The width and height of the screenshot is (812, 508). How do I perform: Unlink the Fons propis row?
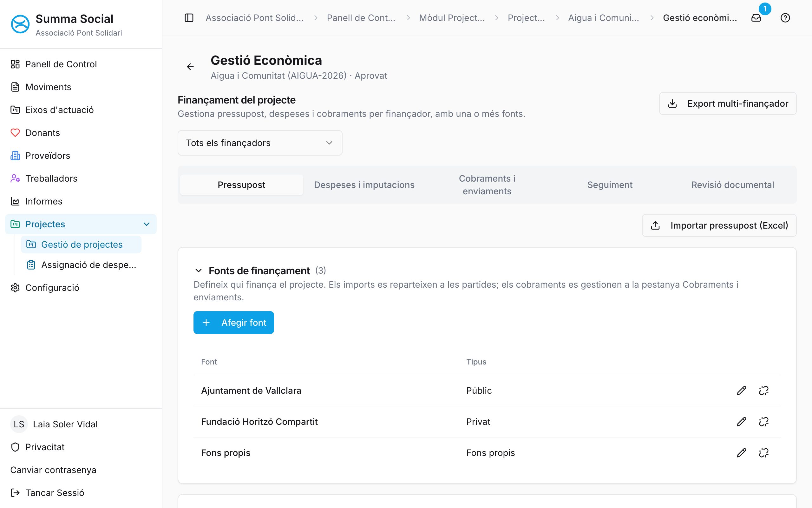click(764, 452)
